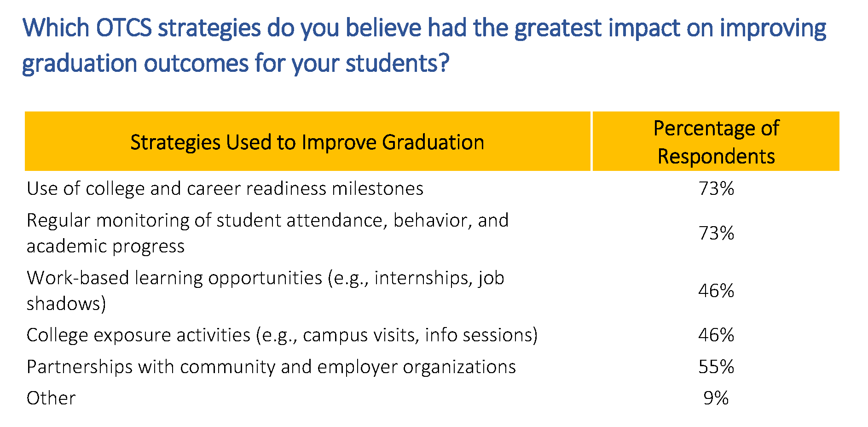This screenshot has width=868, height=427.
Task: Click the 9% value in the Other row
Action: (716, 398)
